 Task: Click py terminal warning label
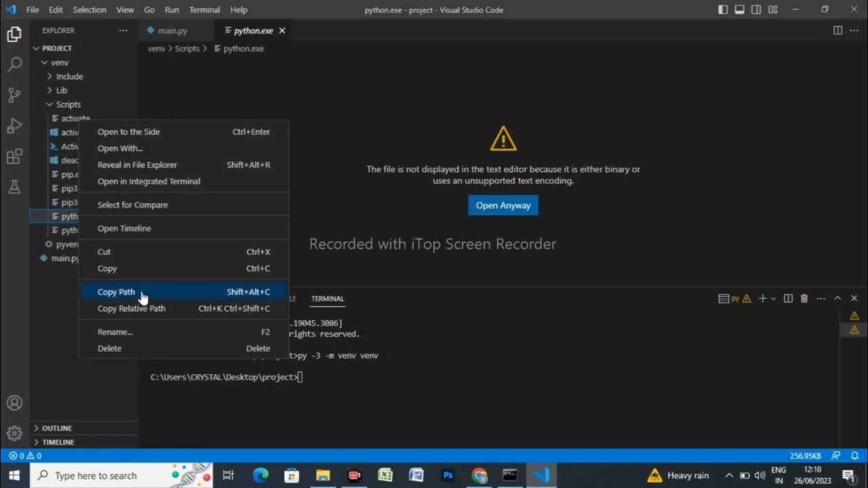(x=735, y=298)
